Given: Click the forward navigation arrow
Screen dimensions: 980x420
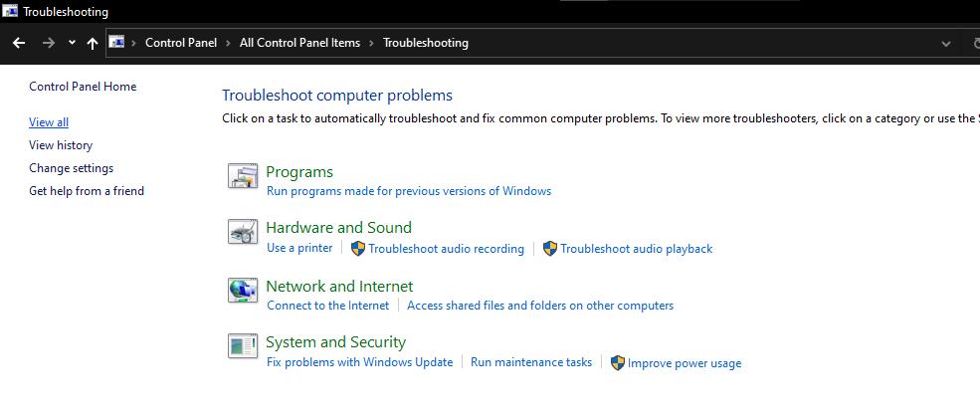Looking at the screenshot, I should 48,43.
